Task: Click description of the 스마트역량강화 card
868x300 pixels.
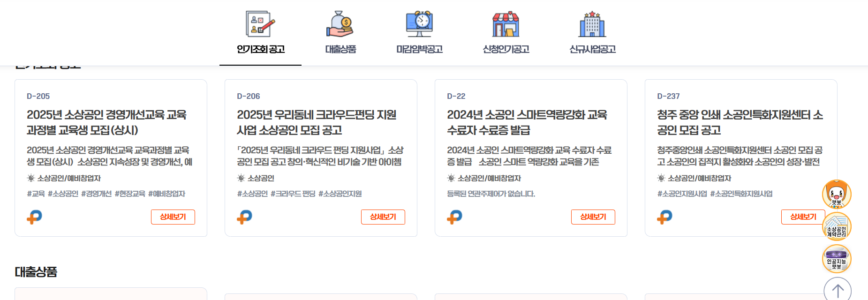Action: pyautogui.click(x=529, y=156)
